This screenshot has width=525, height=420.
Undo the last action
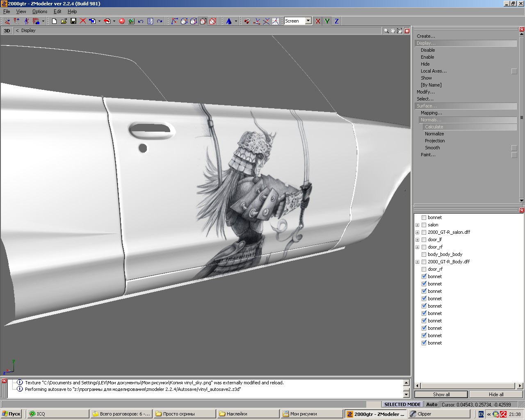(x=141, y=21)
